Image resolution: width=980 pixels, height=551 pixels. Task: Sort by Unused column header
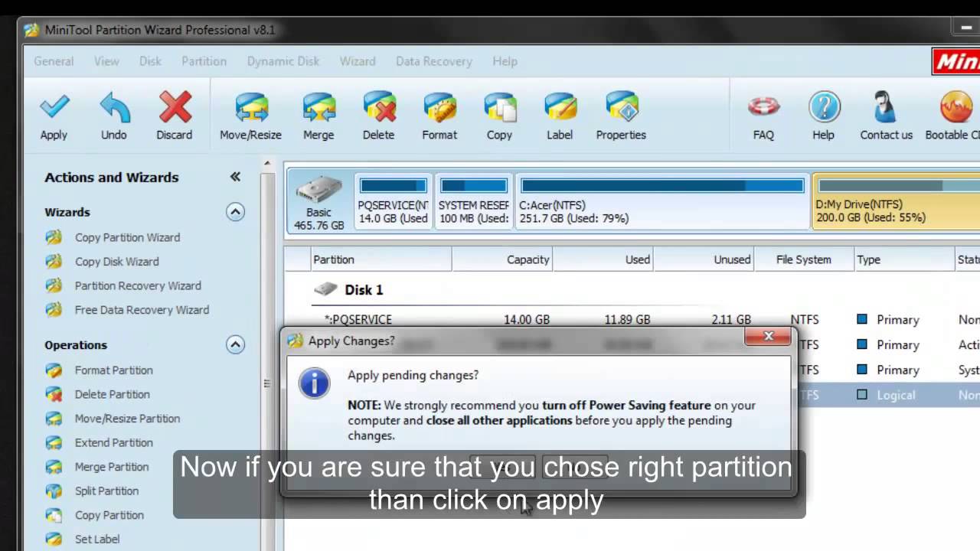703,259
